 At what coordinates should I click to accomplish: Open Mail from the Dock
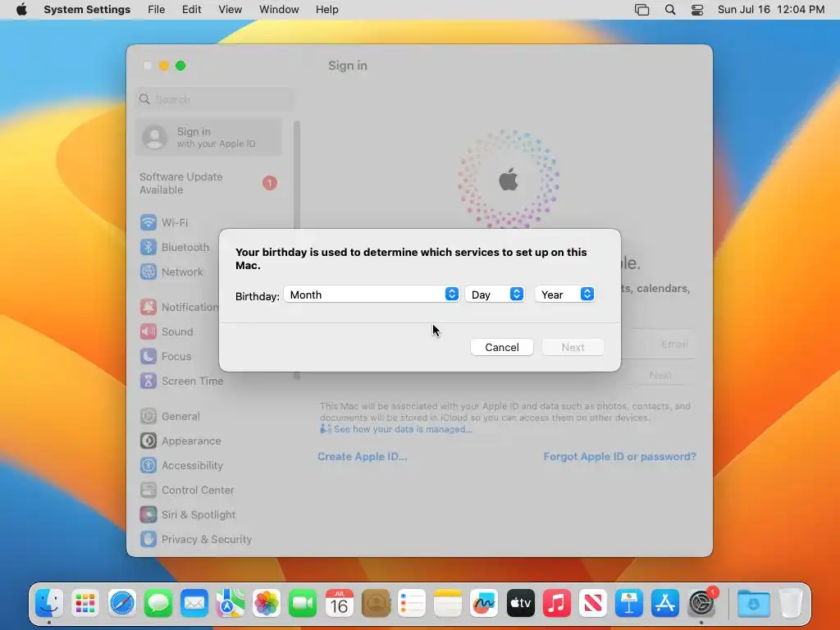194,604
